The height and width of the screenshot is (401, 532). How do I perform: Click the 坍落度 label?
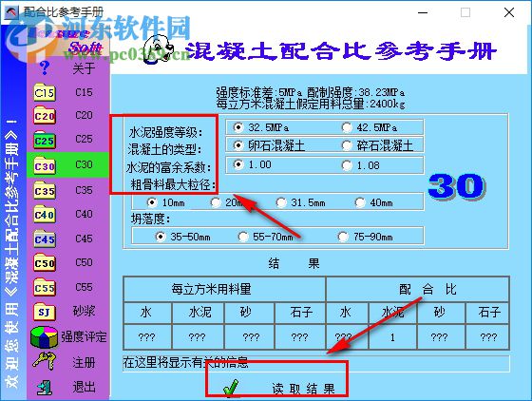click(150, 220)
